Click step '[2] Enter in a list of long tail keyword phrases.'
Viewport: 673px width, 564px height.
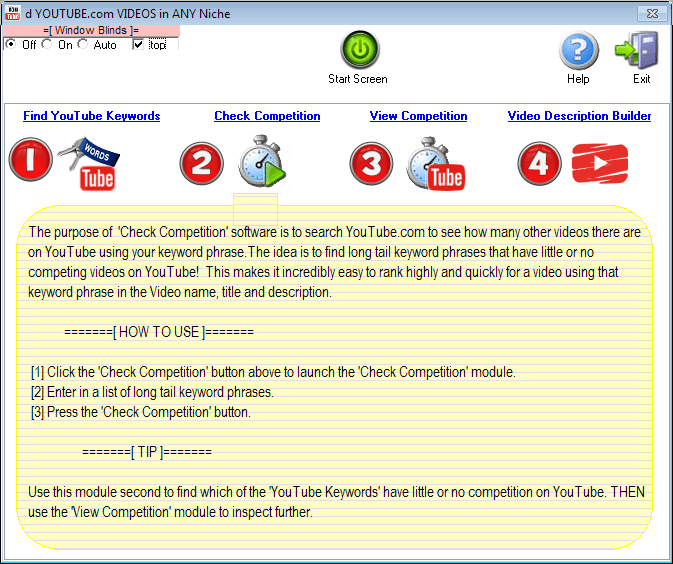(152, 392)
